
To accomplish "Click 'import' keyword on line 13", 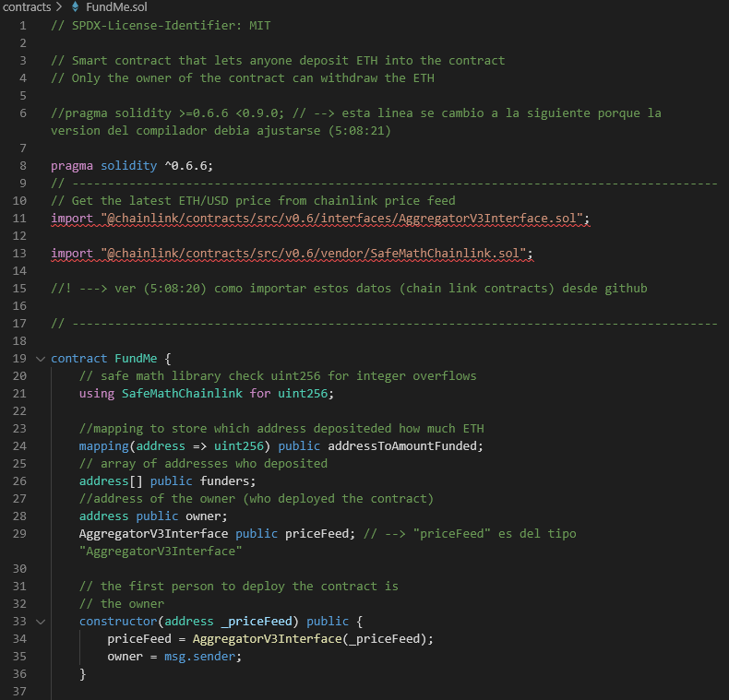I will pos(72,254).
